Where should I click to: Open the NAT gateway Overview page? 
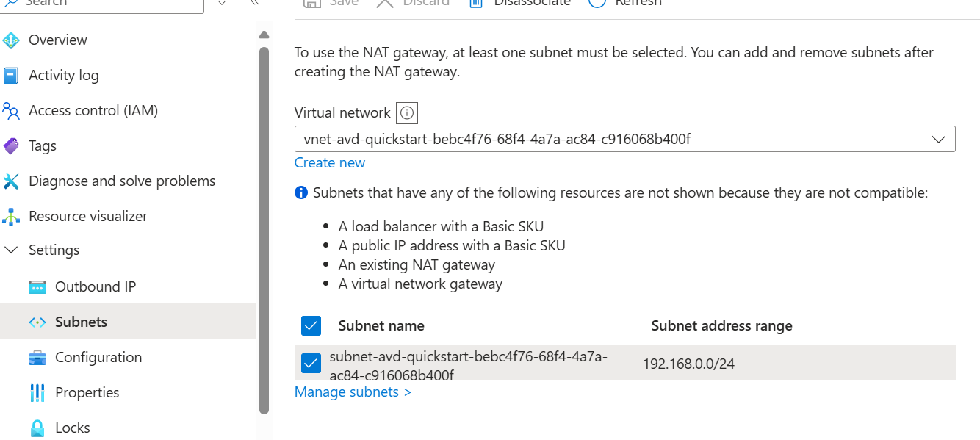[56, 40]
